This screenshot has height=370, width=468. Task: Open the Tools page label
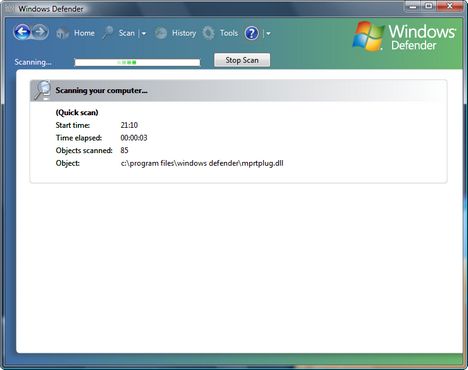[x=229, y=33]
